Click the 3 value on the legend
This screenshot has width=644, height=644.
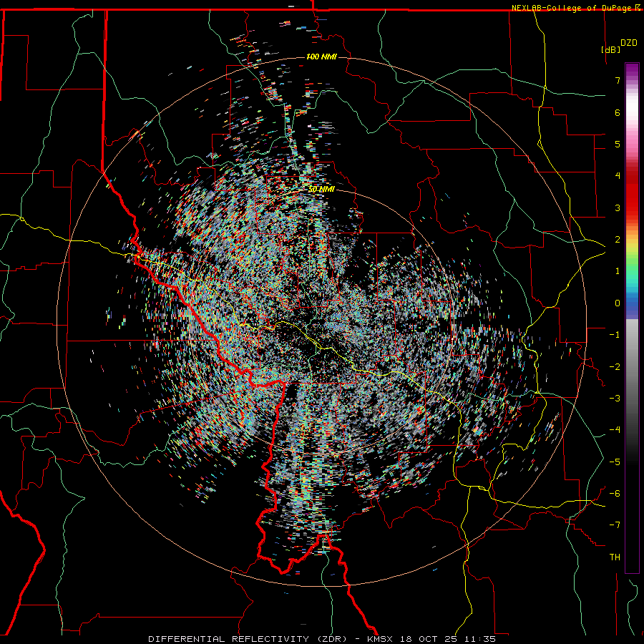pos(618,208)
